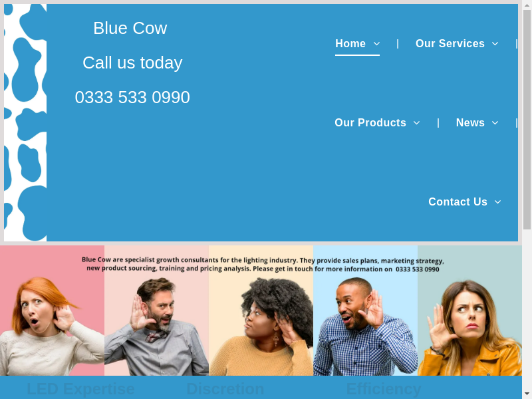Expand the Contact Us chevron
The height and width of the screenshot is (399, 532).
click(497, 202)
